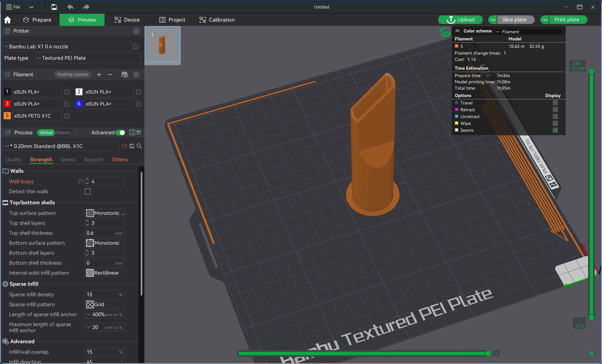The width and height of the screenshot is (602, 364).
Task: Open Sparse infill pattern Grid dropdown
Action: [105, 305]
